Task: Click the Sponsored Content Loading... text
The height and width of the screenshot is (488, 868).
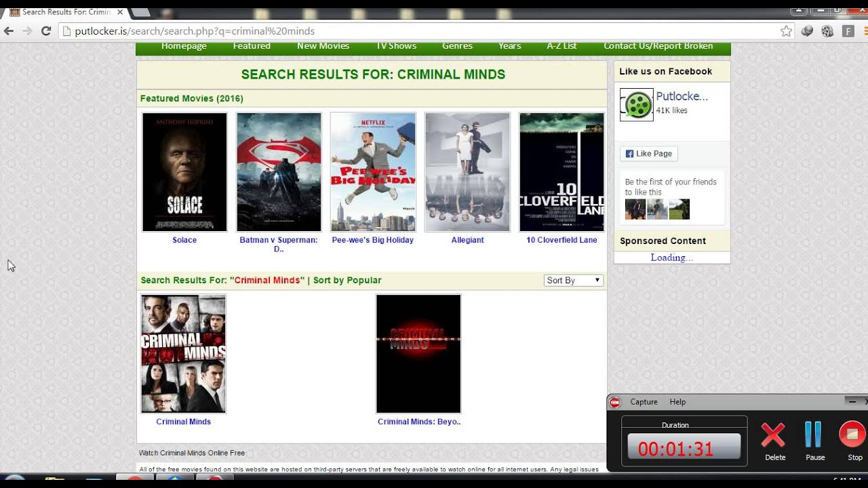Action: click(x=671, y=258)
